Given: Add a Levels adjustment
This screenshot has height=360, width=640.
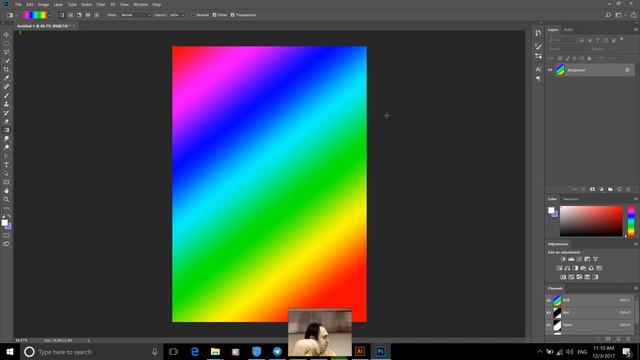Looking at the screenshot, I should [x=571, y=259].
